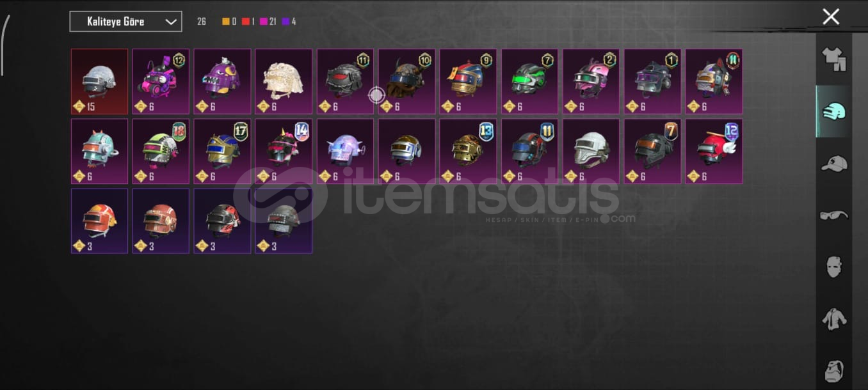Click the pink rarity count showing 21

[x=269, y=22]
